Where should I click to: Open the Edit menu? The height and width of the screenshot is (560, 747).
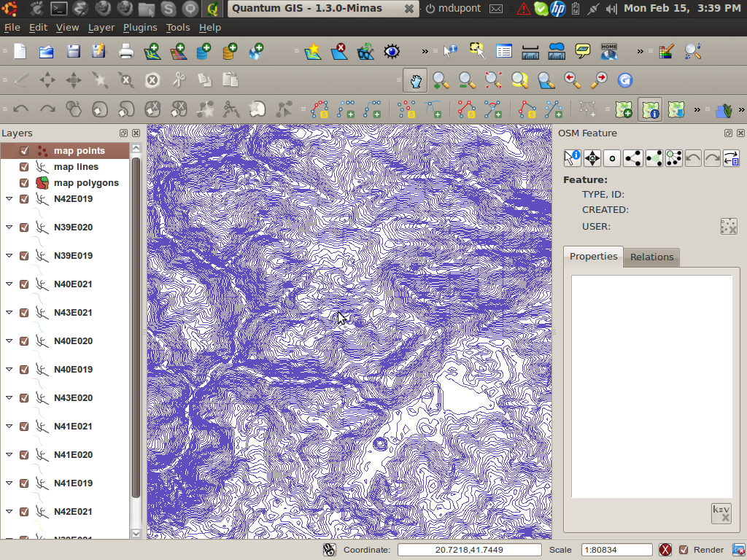(38, 28)
